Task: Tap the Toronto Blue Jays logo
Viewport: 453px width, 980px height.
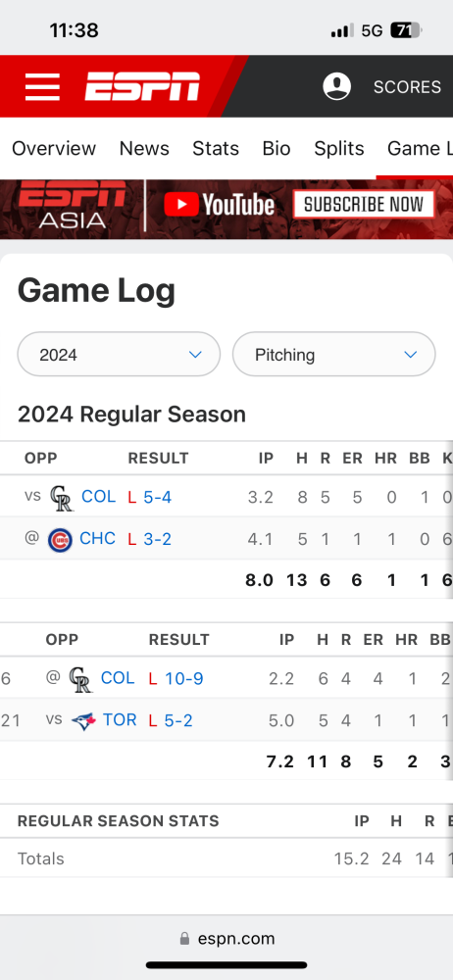Action: [83, 720]
